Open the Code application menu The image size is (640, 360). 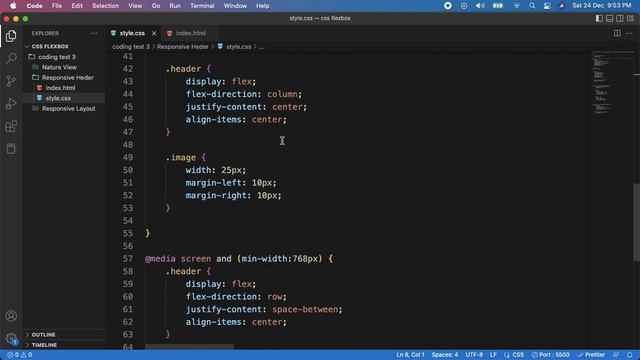coord(34,6)
